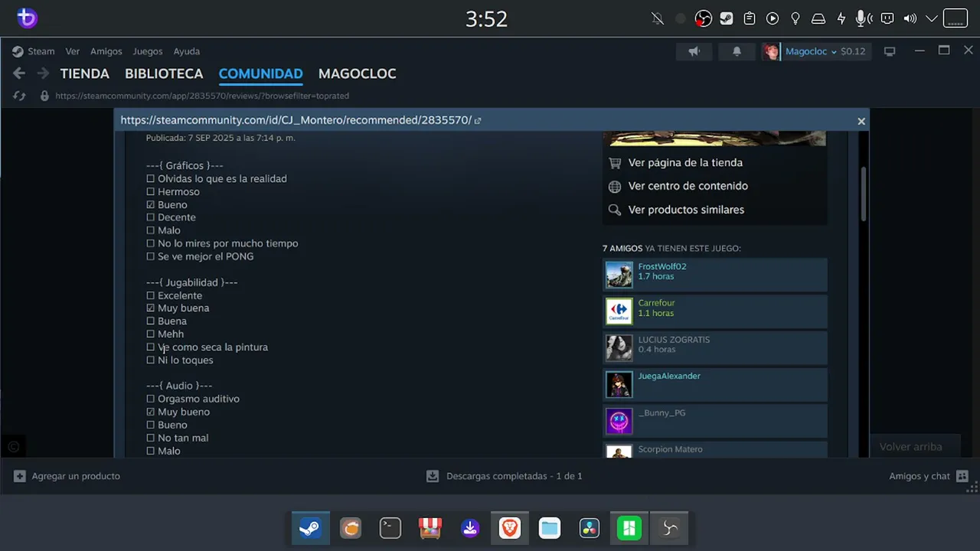The width and height of the screenshot is (980, 551).
Task: Click the review popup vertical scrollbar
Action: click(864, 194)
